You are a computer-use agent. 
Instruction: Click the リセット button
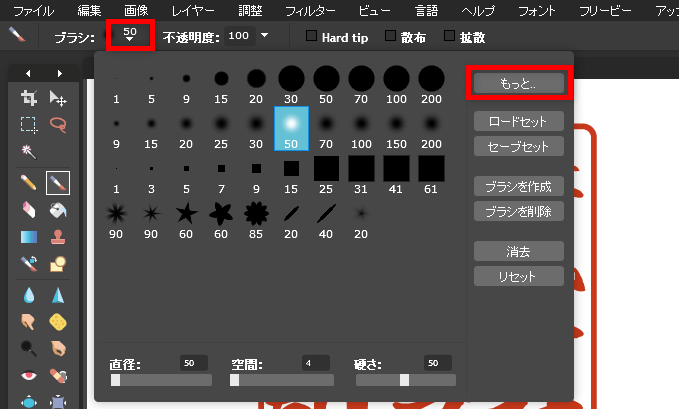519,276
